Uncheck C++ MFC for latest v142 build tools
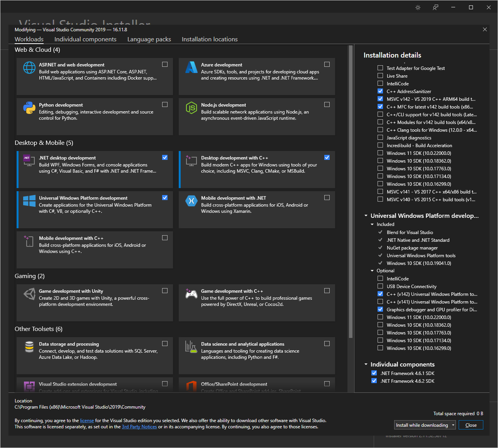 click(380, 107)
